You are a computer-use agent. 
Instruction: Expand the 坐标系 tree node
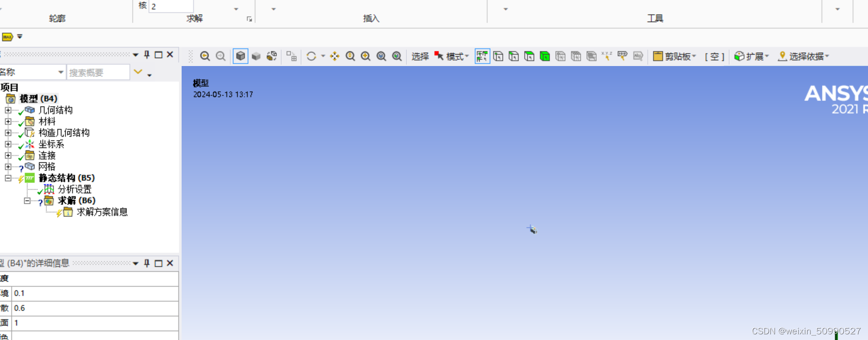tap(8, 144)
